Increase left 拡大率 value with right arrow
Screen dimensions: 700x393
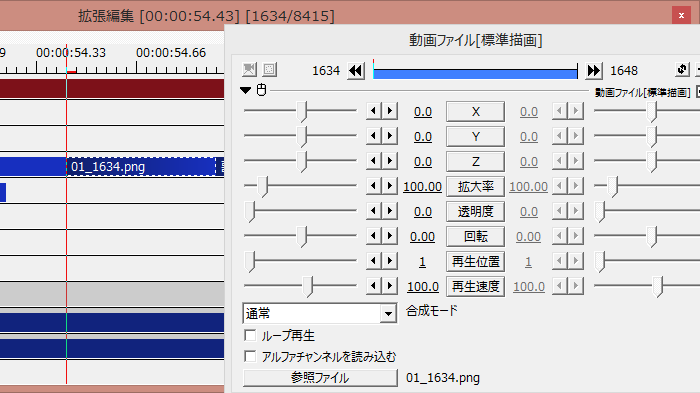point(390,186)
